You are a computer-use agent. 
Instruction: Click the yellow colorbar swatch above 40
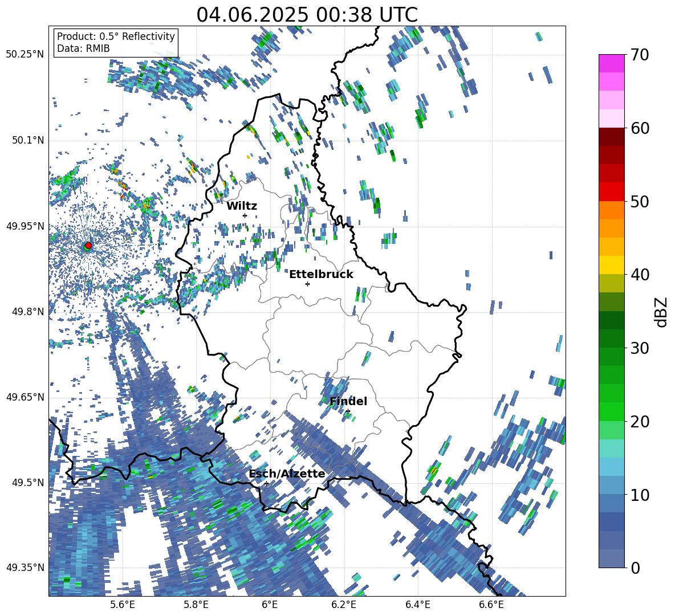pos(611,265)
